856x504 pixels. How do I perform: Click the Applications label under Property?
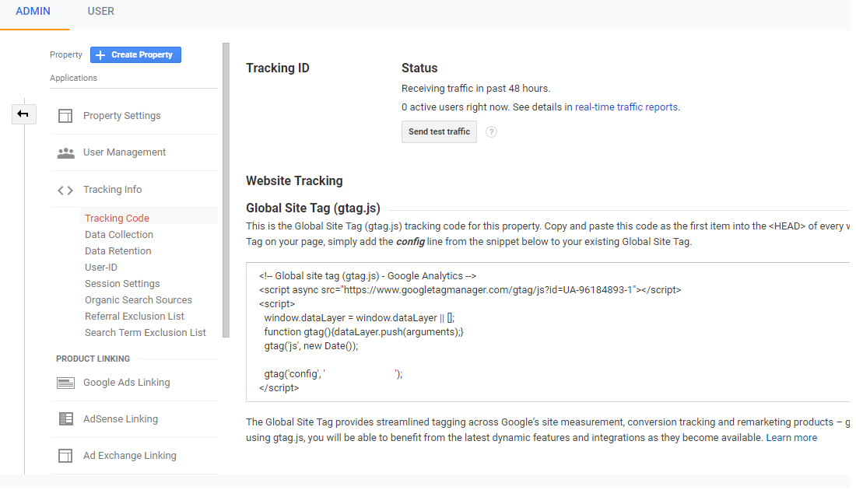tap(73, 78)
